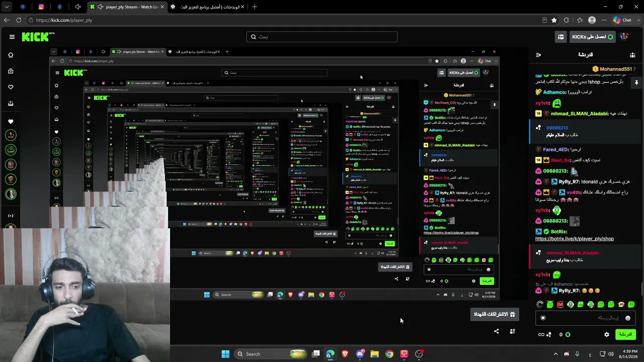Click mhmad_SLMAN_Aladabi name in red highlighted message
Viewport: 644px width, 362px height.
573,253
